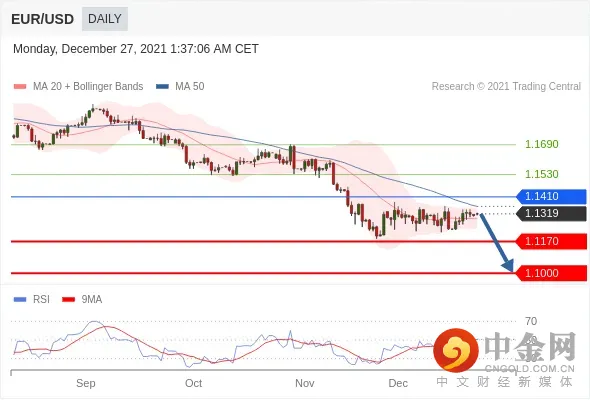Click the 'MA 20 + Bollinger Bands' legend label
590x400 pixels.
click(88, 87)
